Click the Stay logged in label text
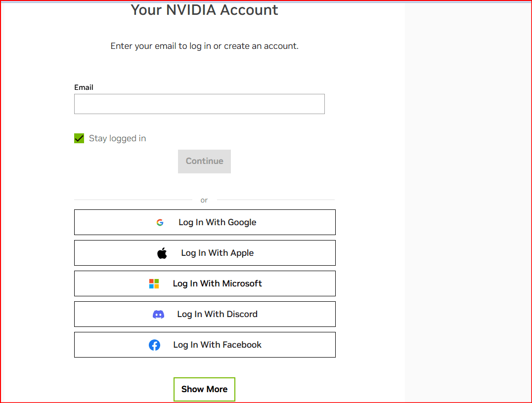 [117, 138]
